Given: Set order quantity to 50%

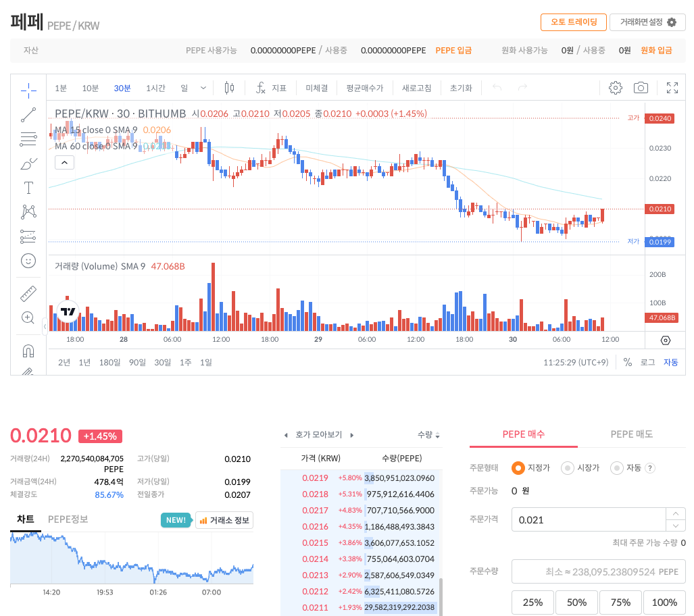Looking at the screenshot, I should tap(576, 602).
